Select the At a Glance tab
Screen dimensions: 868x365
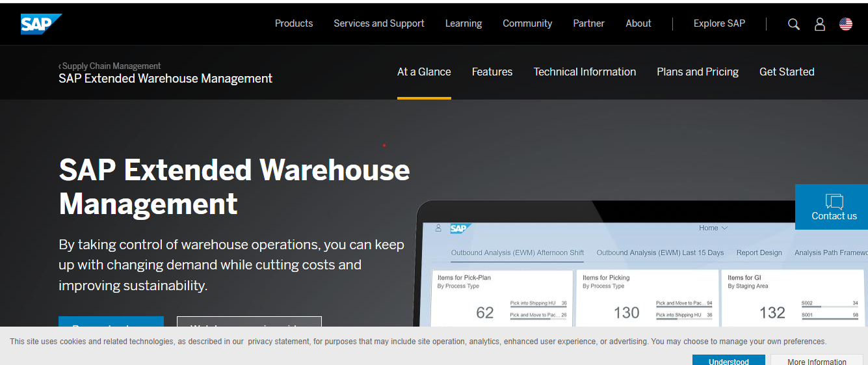pos(424,72)
